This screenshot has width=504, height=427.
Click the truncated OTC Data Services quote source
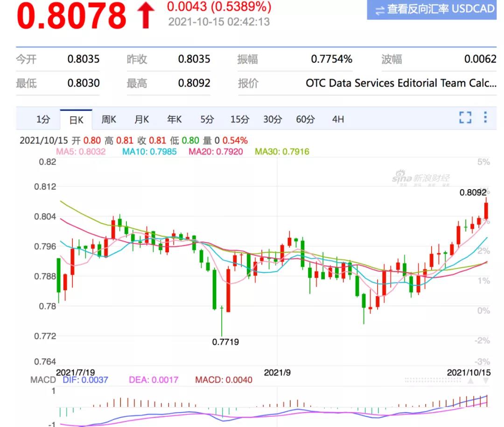pyautogui.click(x=400, y=84)
